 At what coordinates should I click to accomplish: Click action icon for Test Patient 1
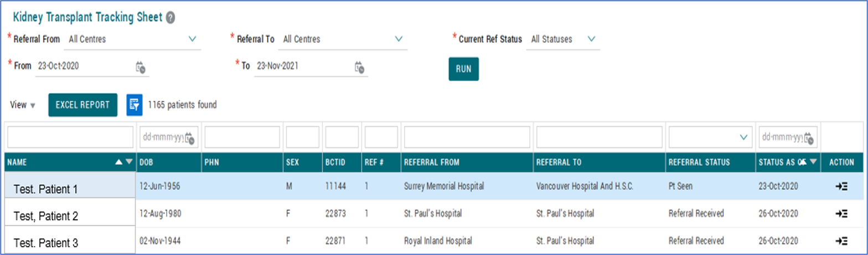click(841, 187)
